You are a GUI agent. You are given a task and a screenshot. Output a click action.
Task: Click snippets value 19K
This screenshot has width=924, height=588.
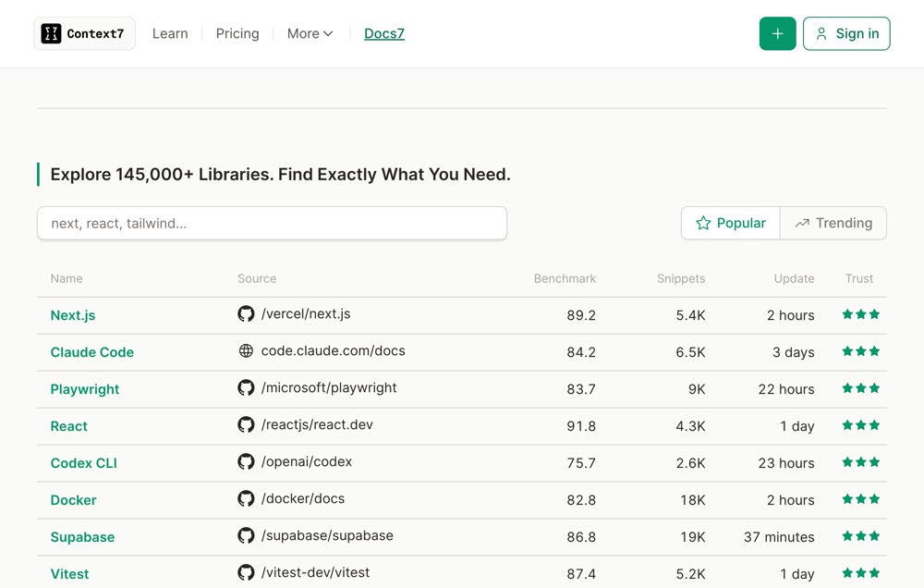tap(692, 537)
